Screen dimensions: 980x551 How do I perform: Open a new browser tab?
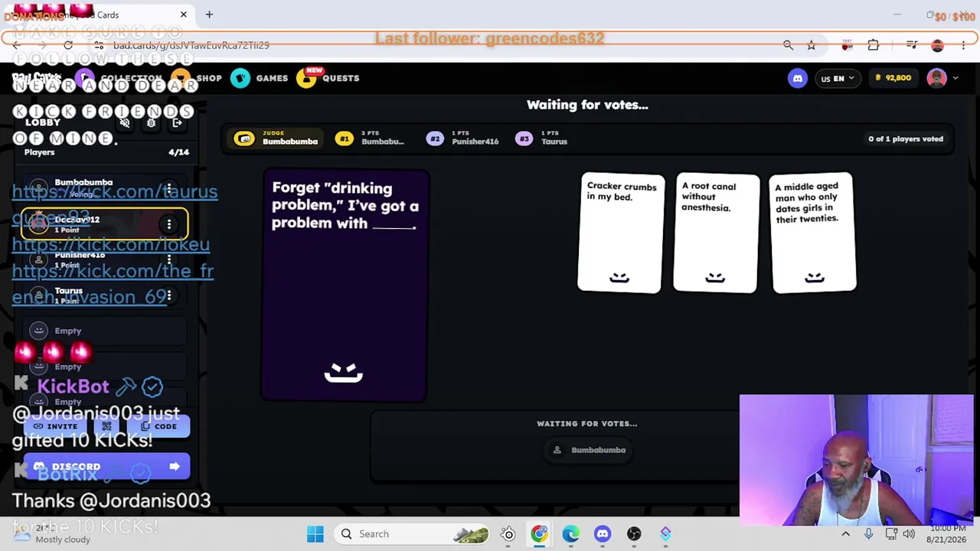[x=209, y=15]
